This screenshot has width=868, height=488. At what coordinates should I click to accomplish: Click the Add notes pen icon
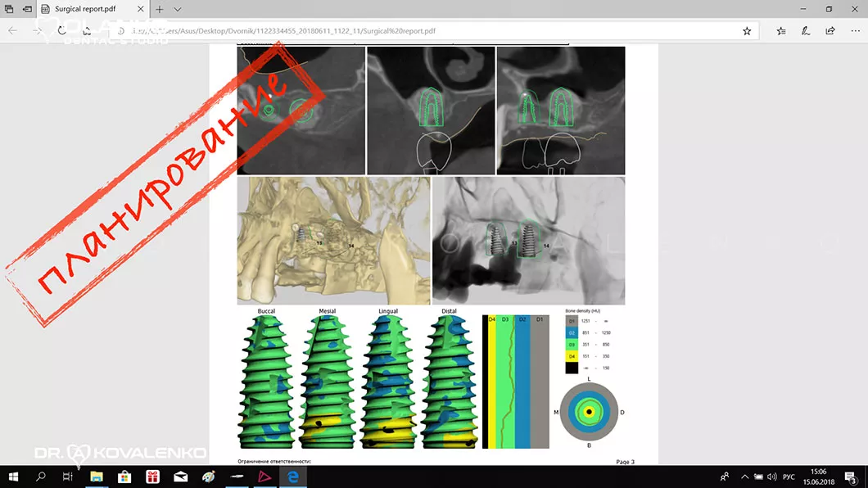806,31
